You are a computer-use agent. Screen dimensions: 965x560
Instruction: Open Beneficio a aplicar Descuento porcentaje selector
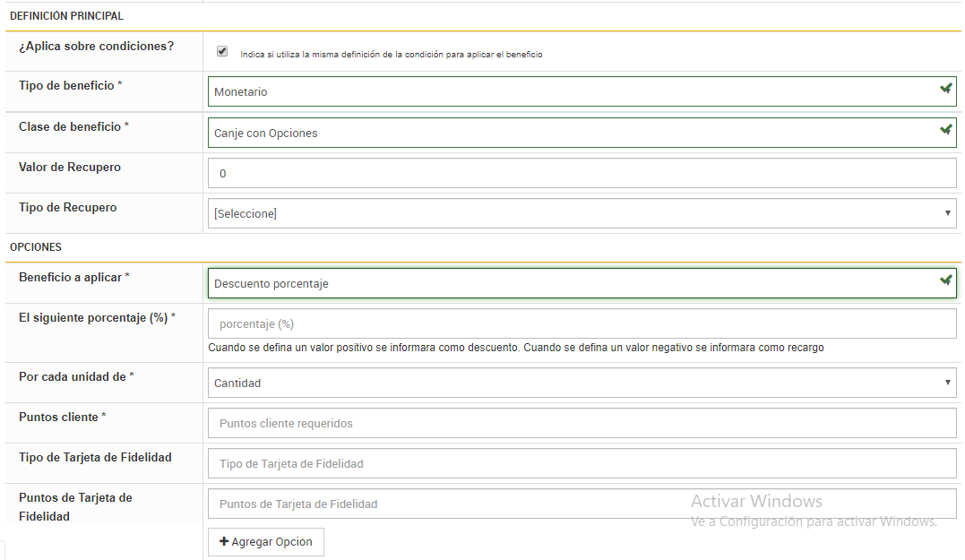click(x=573, y=283)
